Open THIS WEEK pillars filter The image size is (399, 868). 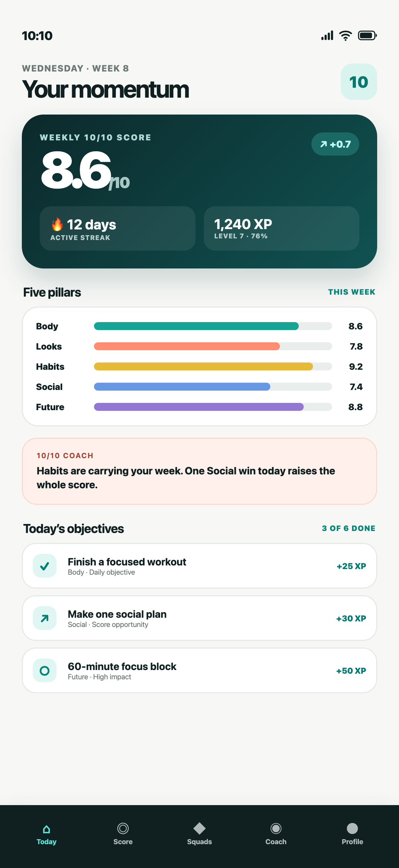(x=352, y=292)
